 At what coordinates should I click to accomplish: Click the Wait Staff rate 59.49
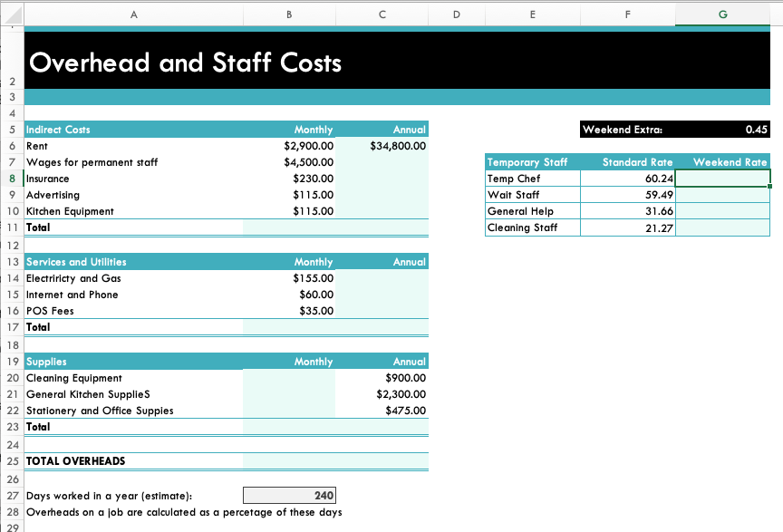coord(628,195)
